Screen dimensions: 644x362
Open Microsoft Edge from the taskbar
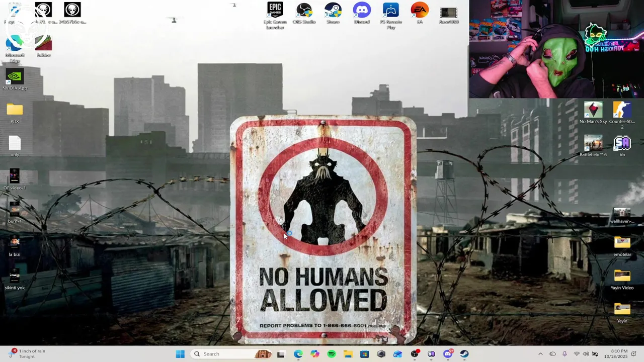(x=298, y=354)
